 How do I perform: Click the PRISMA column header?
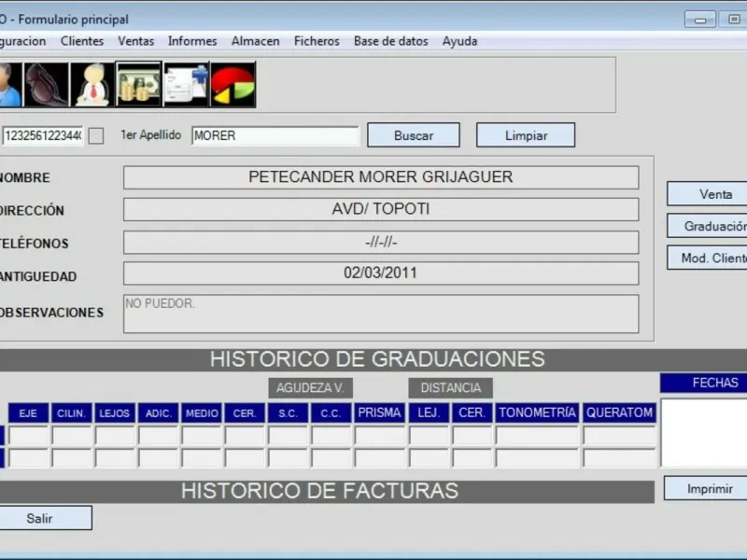coord(380,413)
